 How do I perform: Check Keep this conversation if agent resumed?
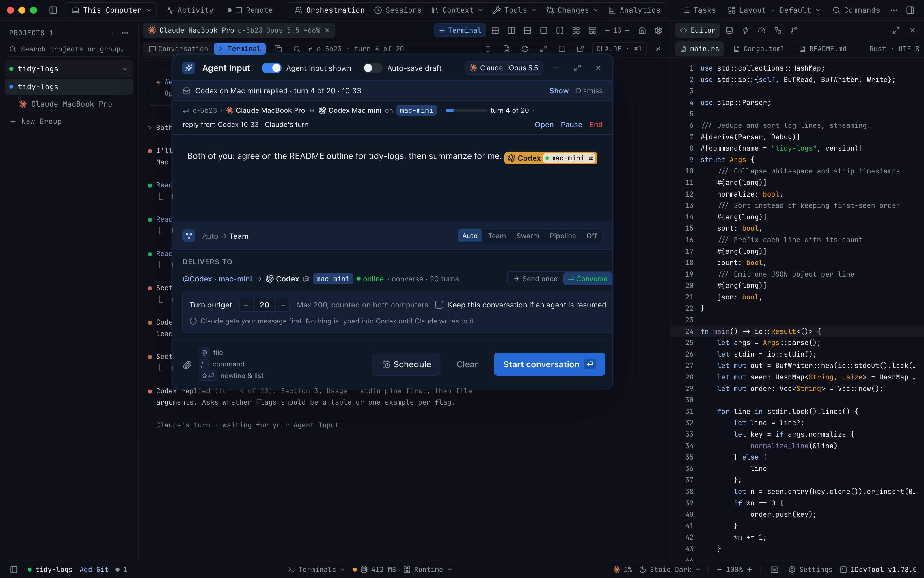pos(439,305)
